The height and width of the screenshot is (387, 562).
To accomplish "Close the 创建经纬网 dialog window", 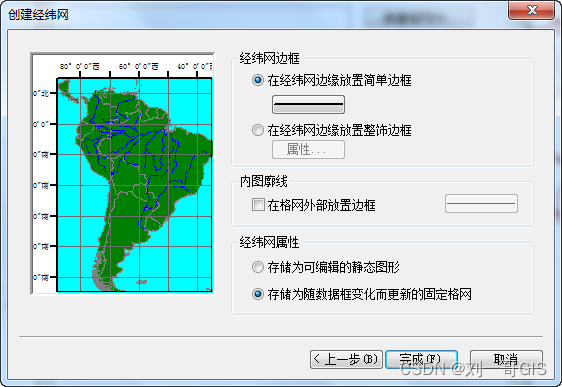I will click(531, 10).
